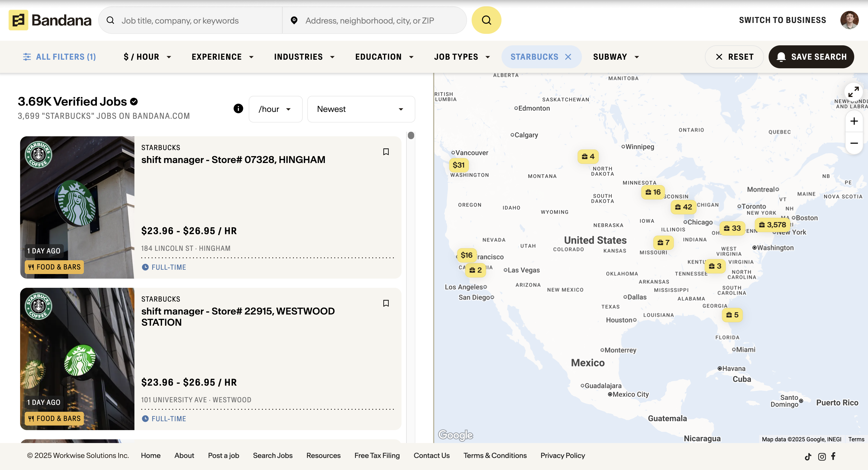Click the job list scrollbar handle
Image resolution: width=868 pixels, height=470 pixels.
[411, 135]
